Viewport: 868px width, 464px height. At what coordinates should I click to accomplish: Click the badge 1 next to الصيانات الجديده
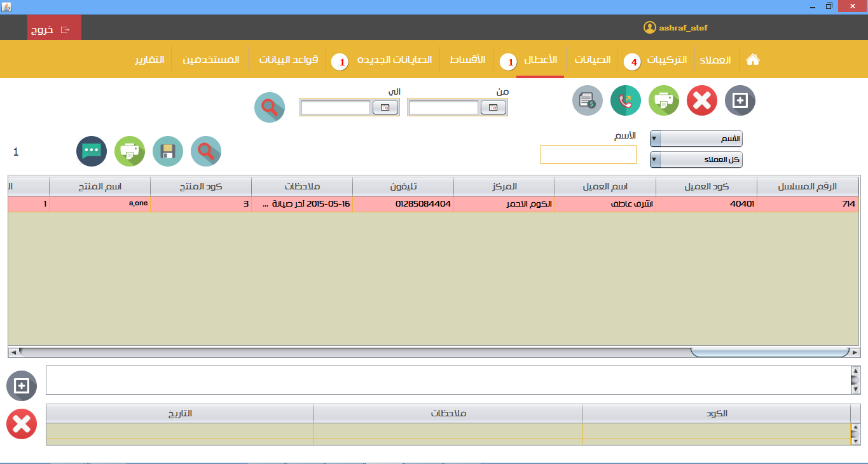coord(341,62)
